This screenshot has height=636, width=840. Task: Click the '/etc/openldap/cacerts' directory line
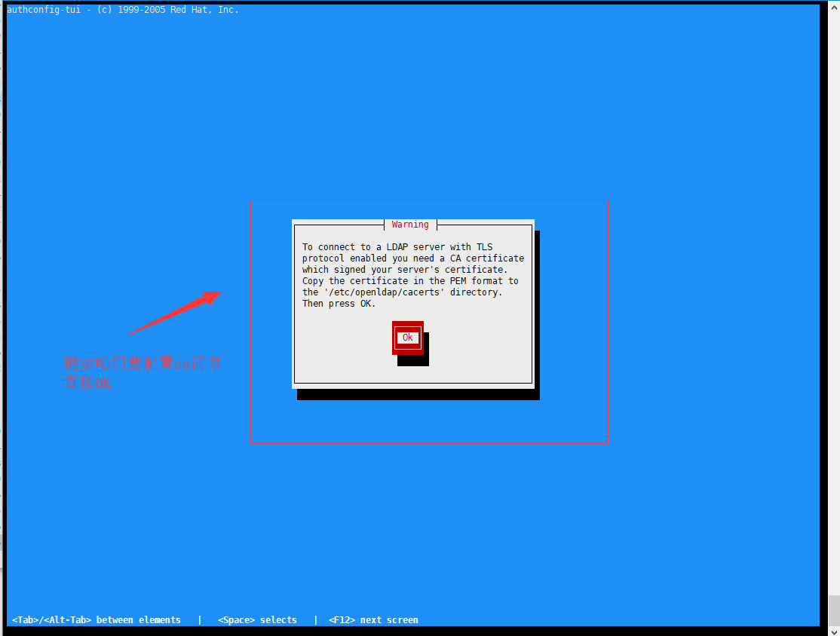403,292
